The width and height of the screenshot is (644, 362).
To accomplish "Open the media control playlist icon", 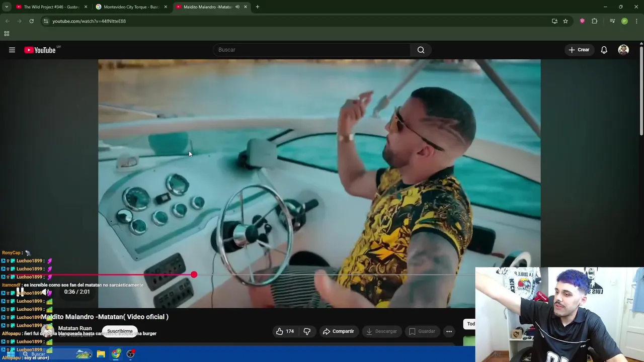I will click(612, 21).
